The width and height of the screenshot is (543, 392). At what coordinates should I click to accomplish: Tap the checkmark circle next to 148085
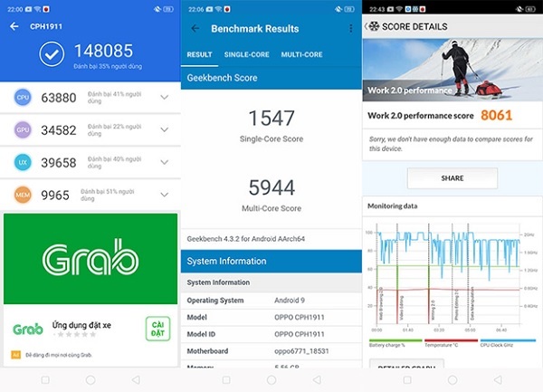52,55
